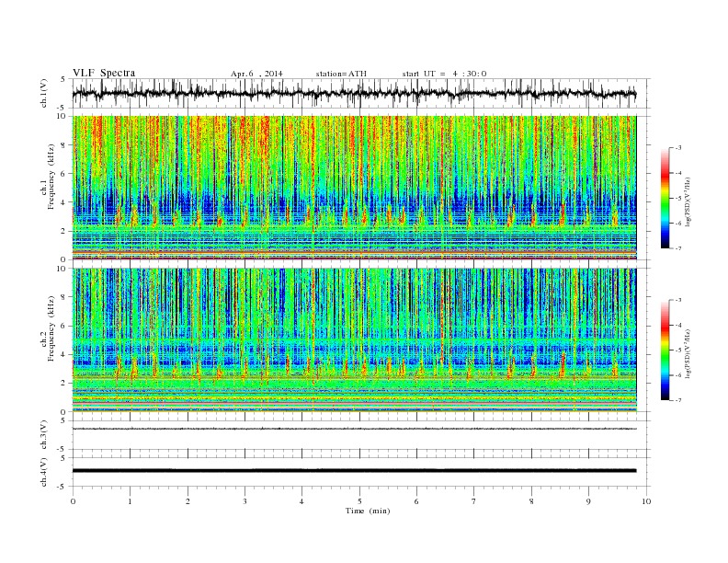Click the "8" kHz tick on ch.1 spectrogram
Screen dimensions: 728x563
pos(63,145)
